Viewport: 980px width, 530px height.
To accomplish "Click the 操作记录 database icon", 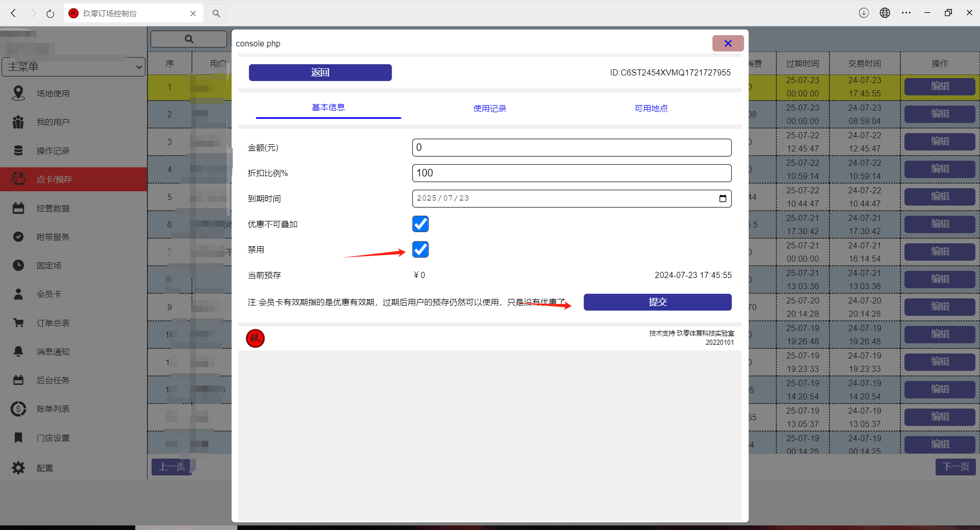I will click(18, 150).
